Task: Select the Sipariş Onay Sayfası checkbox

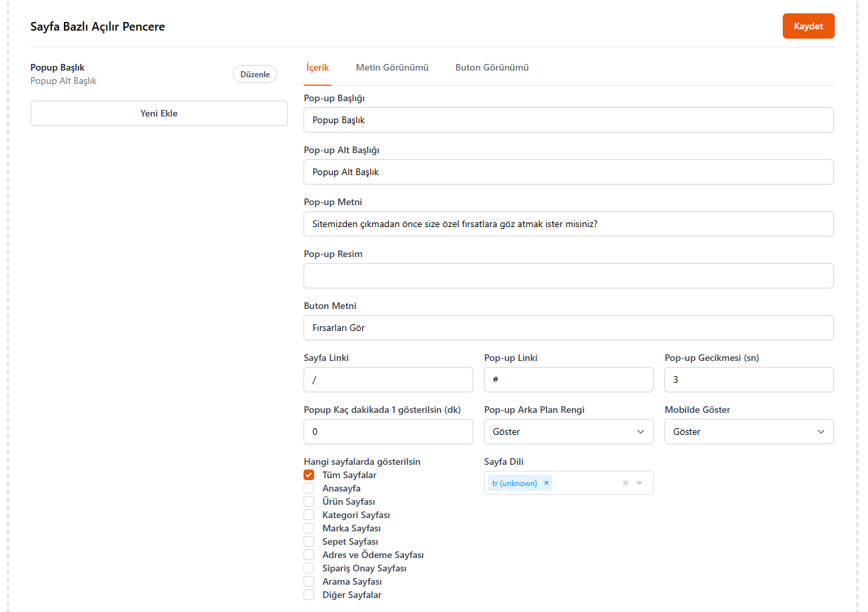Action: tap(309, 568)
